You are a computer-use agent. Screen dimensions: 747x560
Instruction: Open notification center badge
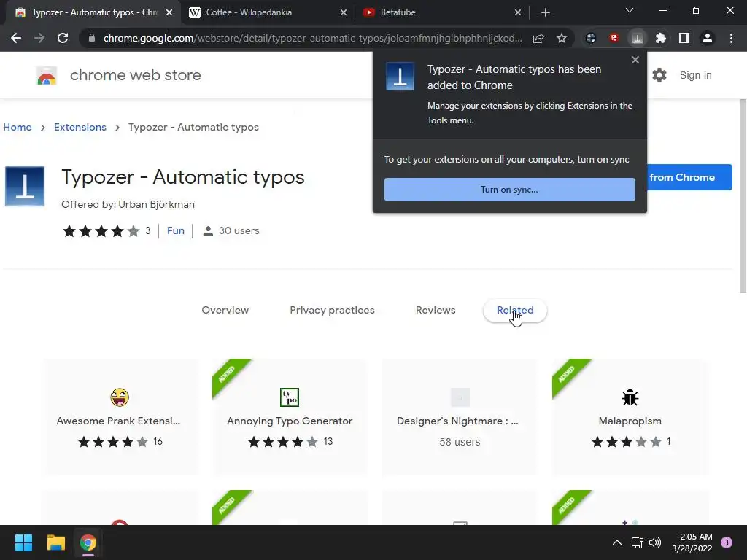point(727,542)
